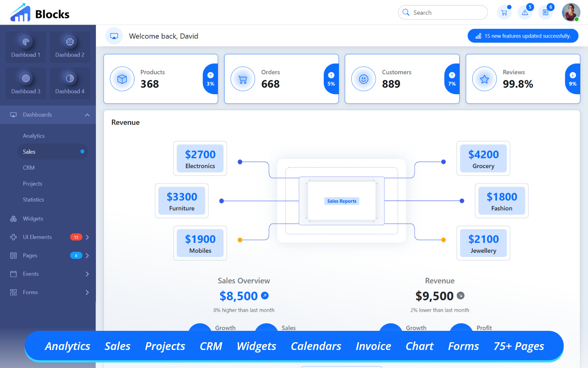Image resolution: width=588 pixels, height=368 pixels.
Task: Expand the Forms section
Action: click(x=87, y=292)
